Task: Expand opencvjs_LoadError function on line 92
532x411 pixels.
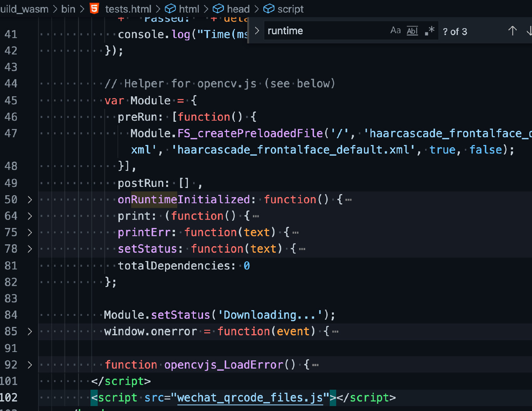Action: coord(30,365)
